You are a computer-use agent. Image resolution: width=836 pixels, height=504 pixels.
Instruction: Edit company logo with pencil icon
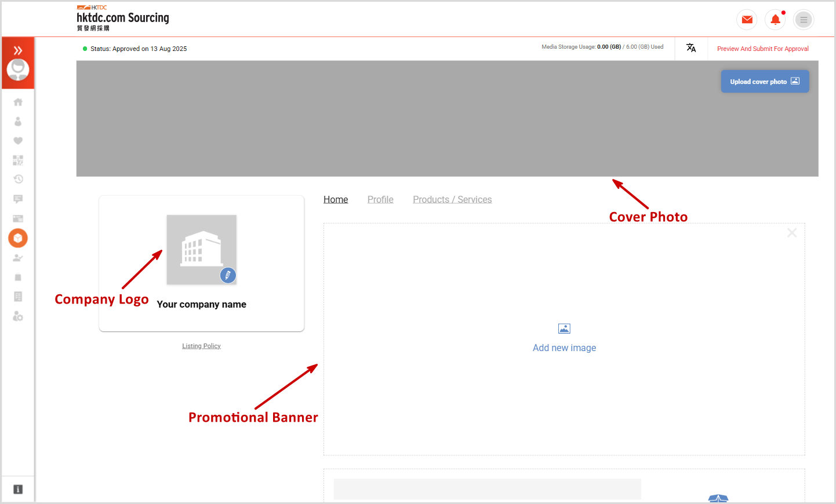[228, 275]
